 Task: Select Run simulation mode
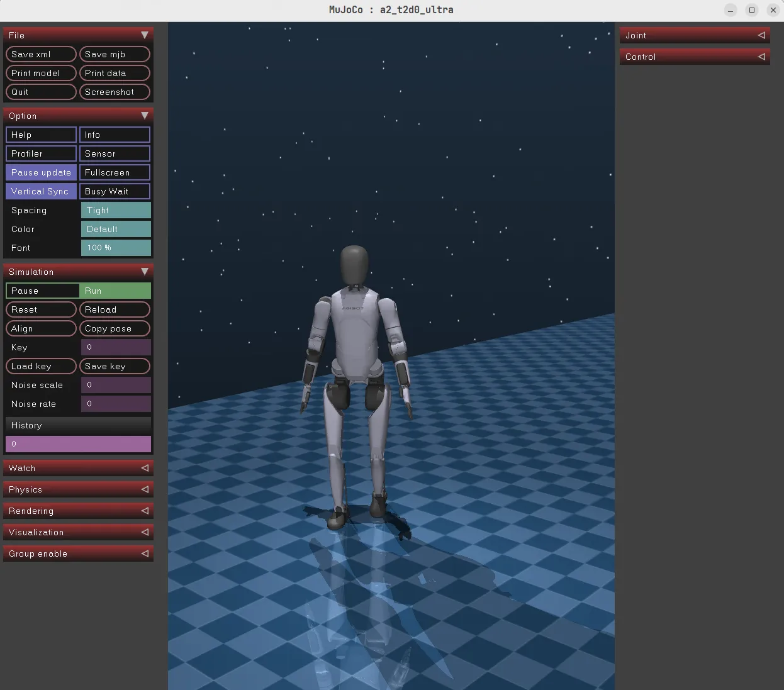(115, 291)
